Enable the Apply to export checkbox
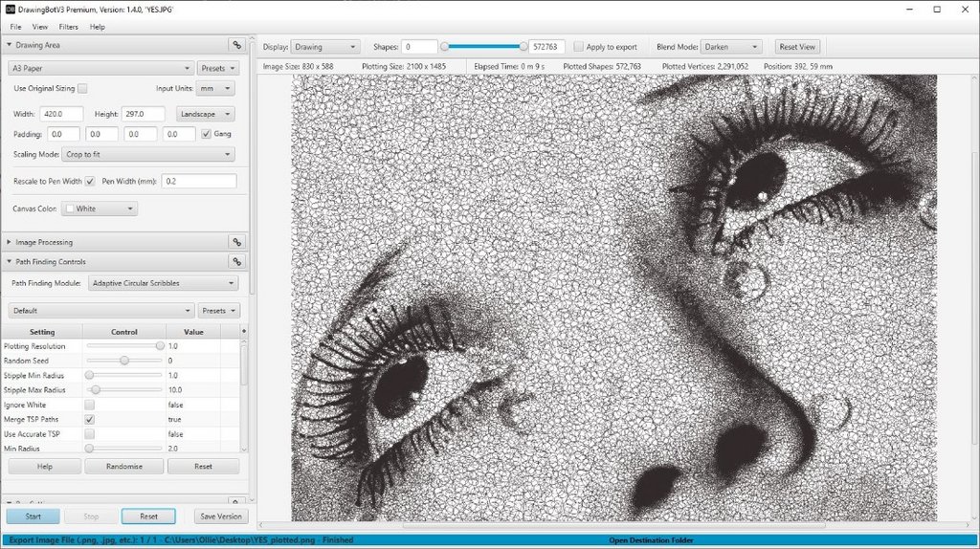980x549 pixels. point(579,47)
